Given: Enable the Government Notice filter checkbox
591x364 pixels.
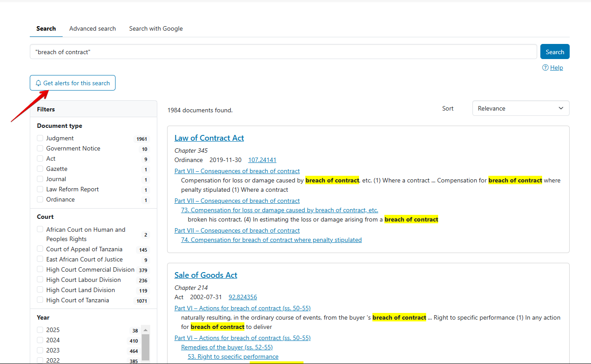Looking at the screenshot, I should tap(40, 148).
